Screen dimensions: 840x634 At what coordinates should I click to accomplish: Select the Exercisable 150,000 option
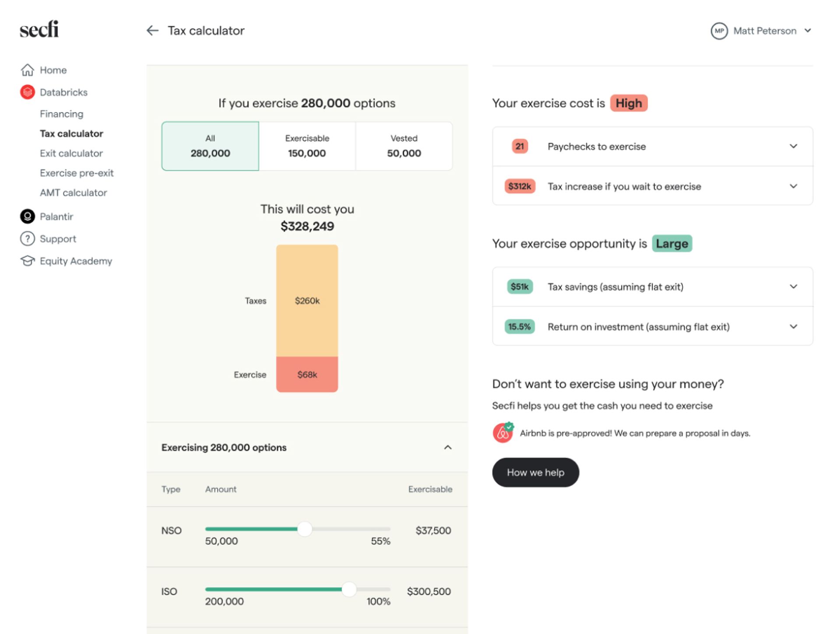307,146
